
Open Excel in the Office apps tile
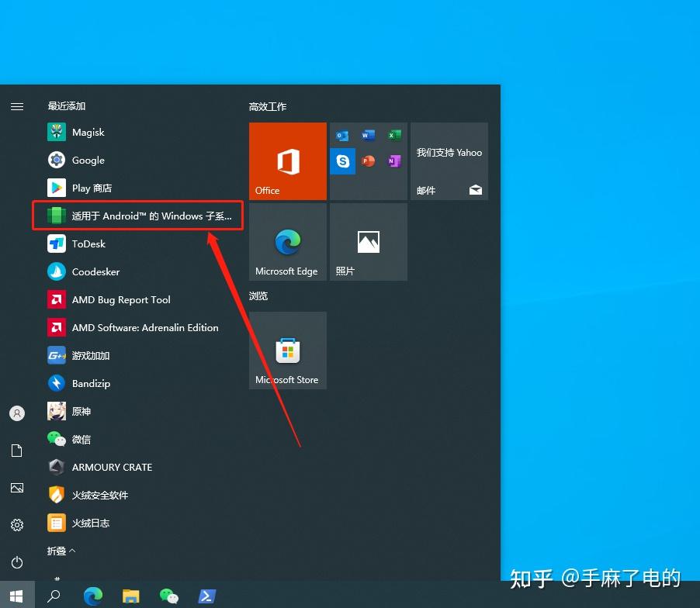pyautogui.click(x=394, y=135)
